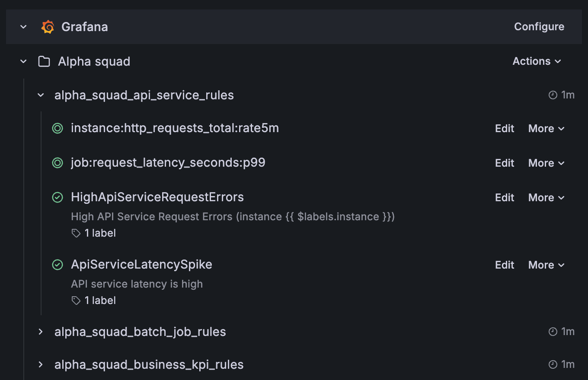588x380 pixels.
Task: Click the label tag icon under HighApiServiceRequestErrors
Action: [x=76, y=233]
